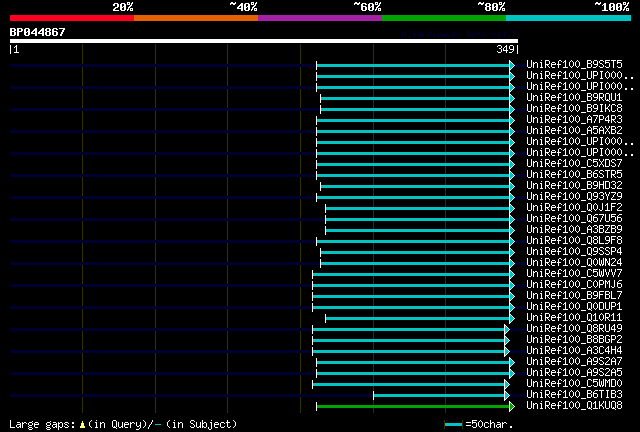
Task: Select the UniRef100_C5WMD0 hit label
Action: coord(574,384)
